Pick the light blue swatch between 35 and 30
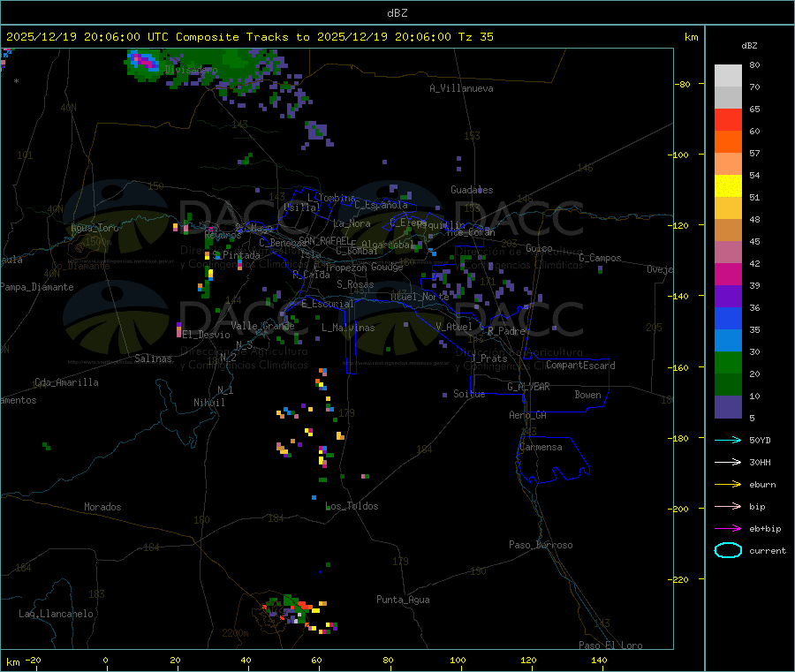 click(x=728, y=341)
